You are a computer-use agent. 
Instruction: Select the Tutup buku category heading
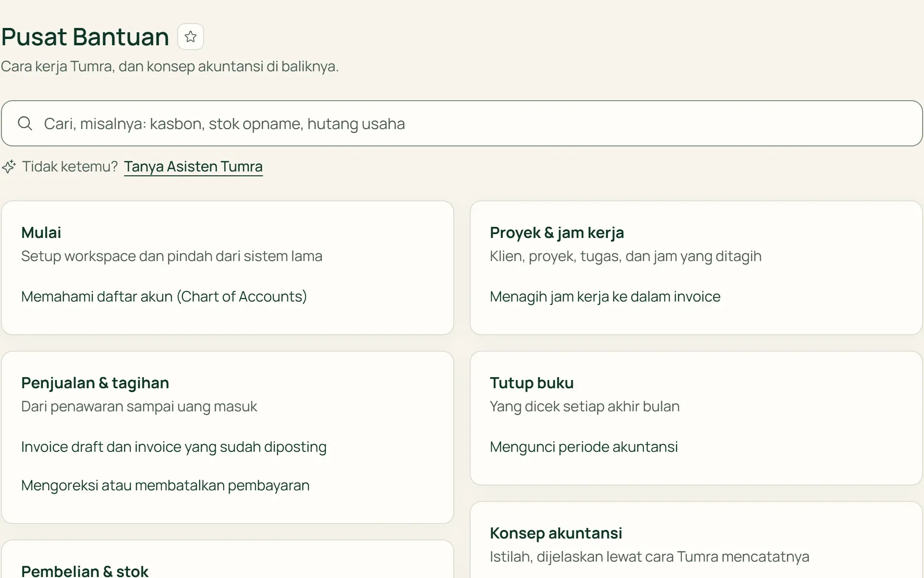[532, 383]
